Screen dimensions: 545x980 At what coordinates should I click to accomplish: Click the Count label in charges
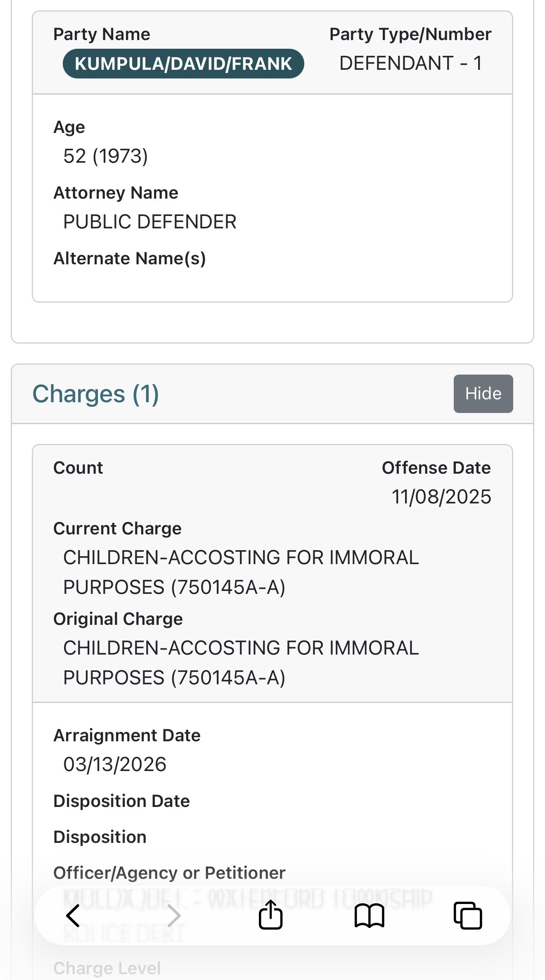pos(78,468)
